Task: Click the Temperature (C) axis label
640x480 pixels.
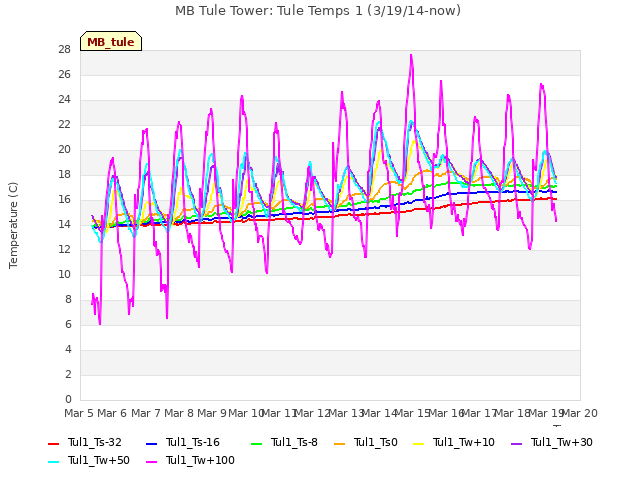Action: (x=13, y=225)
